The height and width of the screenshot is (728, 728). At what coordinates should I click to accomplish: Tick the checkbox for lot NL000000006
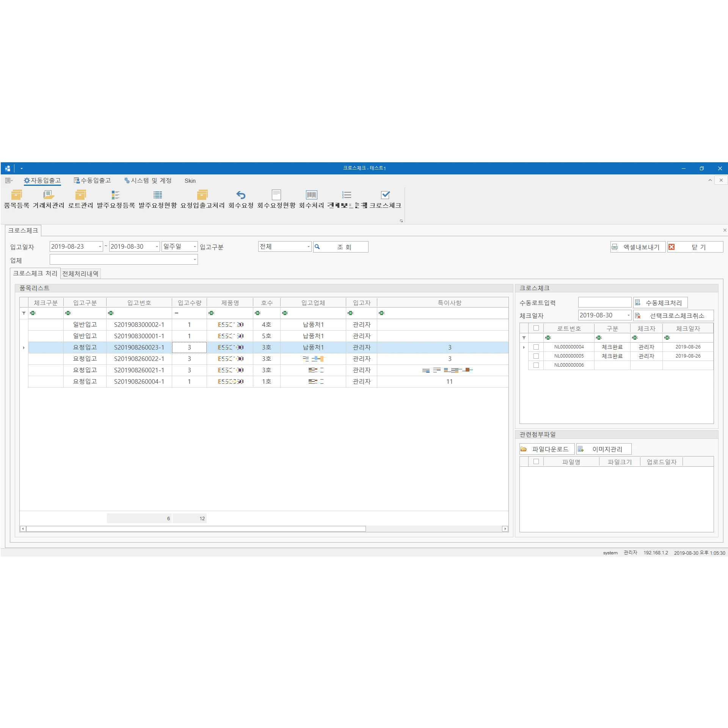click(x=536, y=365)
